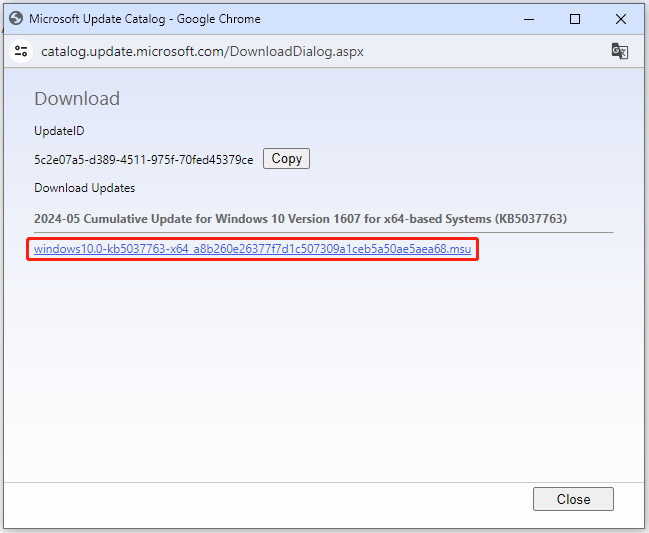649x533 pixels.
Task: Download the windows10.0-kb5037763-x64 .msu file link
Action: click(x=252, y=249)
